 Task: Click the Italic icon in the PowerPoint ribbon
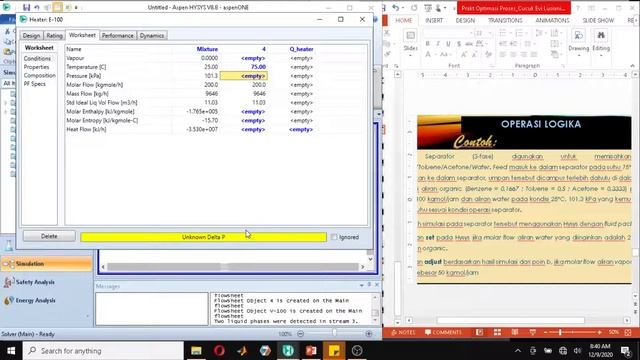click(438, 44)
